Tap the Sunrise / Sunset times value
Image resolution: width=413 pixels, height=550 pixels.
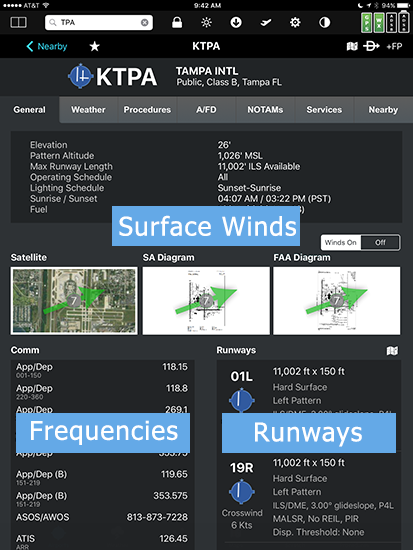[274, 199]
